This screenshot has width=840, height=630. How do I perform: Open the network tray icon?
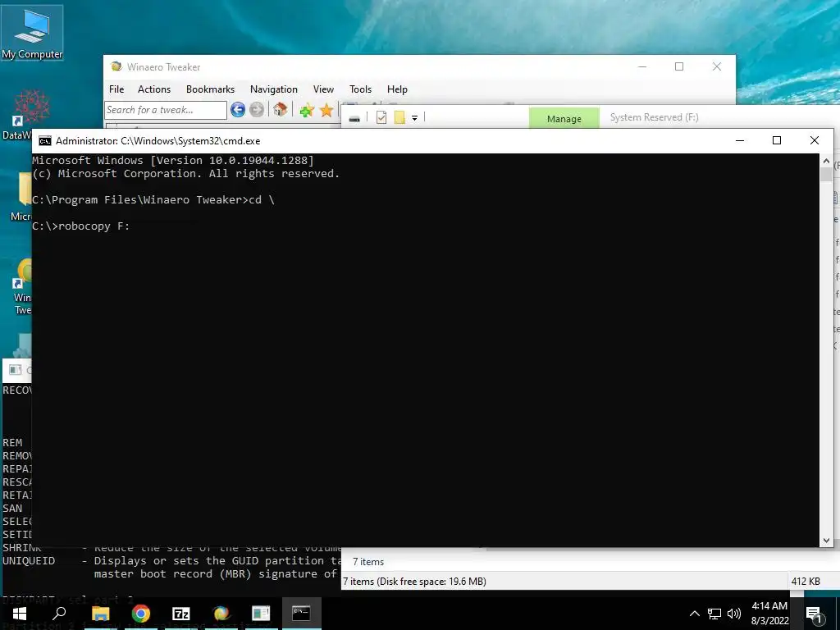pyautogui.click(x=714, y=614)
